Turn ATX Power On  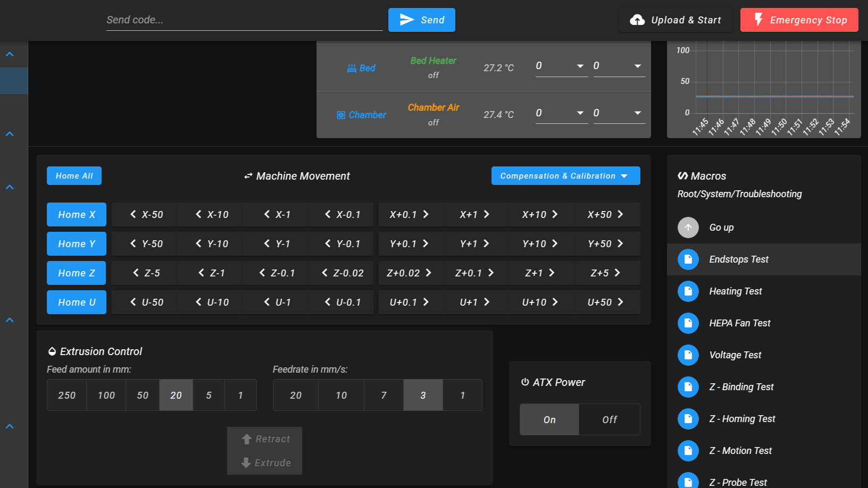pyautogui.click(x=549, y=419)
